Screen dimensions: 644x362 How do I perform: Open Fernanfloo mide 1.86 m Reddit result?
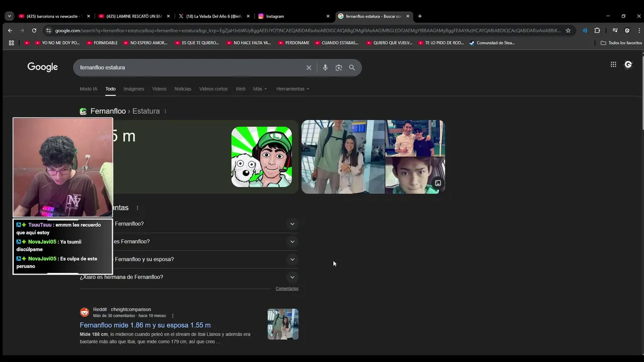145,325
